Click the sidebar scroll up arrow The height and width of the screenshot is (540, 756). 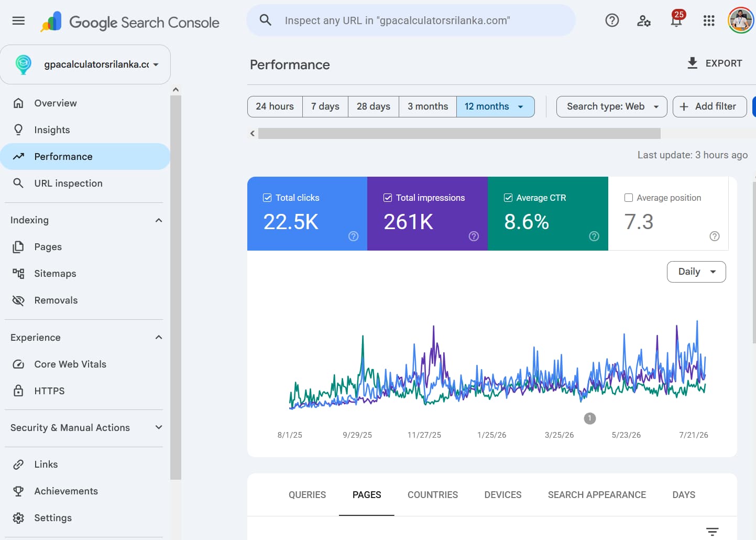176,90
